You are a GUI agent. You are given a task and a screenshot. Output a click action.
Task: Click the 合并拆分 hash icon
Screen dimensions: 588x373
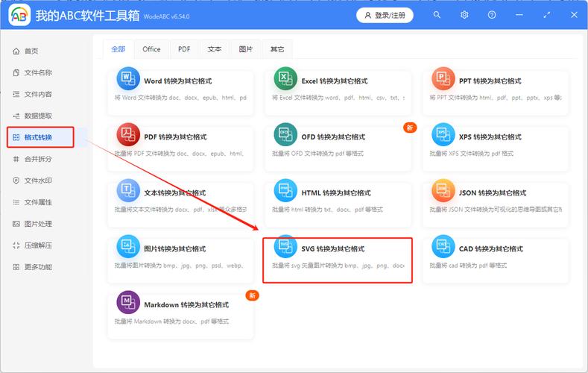(16, 159)
